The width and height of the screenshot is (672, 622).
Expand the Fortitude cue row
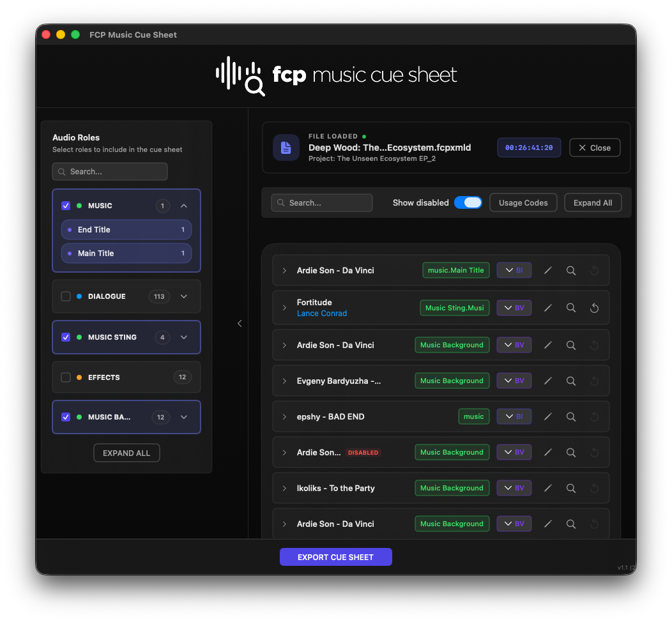[284, 308]
